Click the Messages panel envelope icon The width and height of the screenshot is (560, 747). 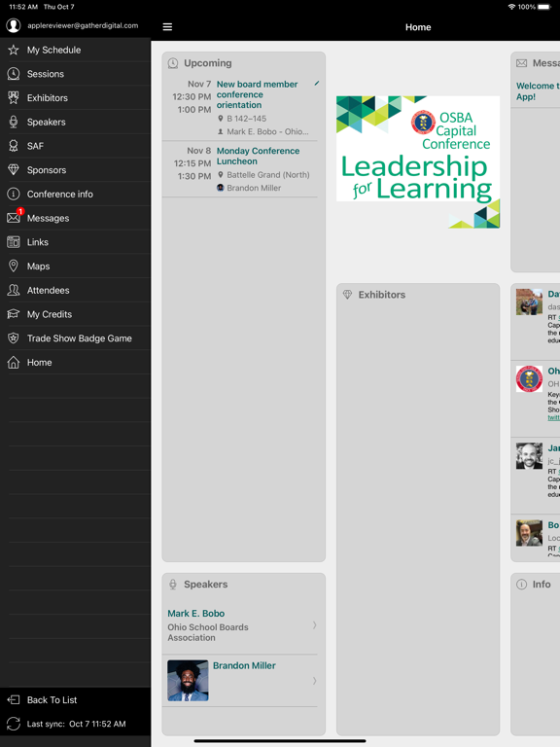click(522, 63)
